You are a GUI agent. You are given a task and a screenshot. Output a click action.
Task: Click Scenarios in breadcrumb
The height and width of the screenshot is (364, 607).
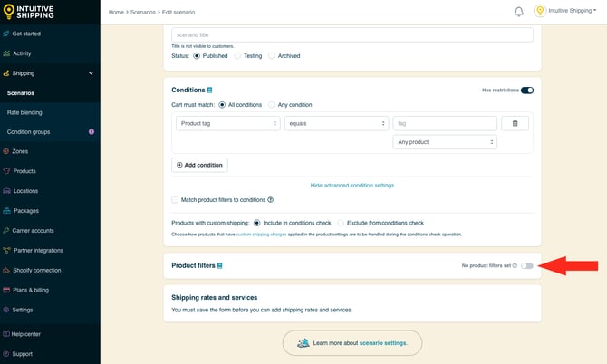(x=143, y=13)
